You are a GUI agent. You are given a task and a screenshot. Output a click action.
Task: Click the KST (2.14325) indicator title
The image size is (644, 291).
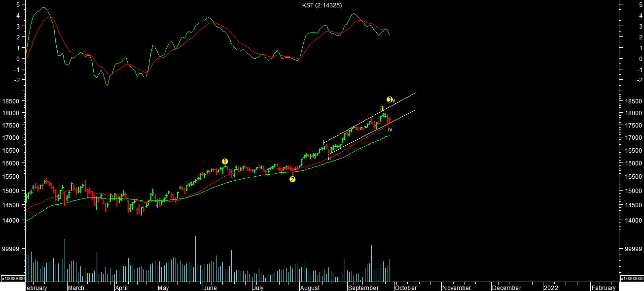click(x=322, y=5)
